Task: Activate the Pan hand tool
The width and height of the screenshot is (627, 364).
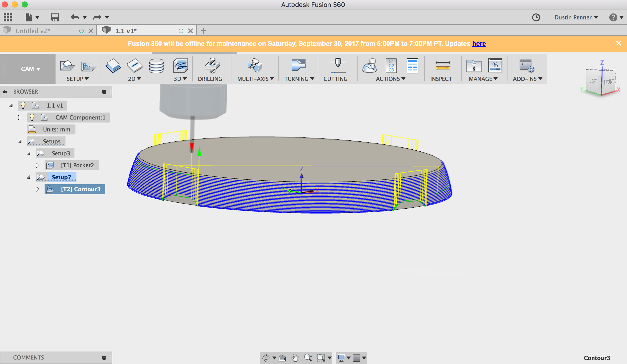Action: point(295,358)
